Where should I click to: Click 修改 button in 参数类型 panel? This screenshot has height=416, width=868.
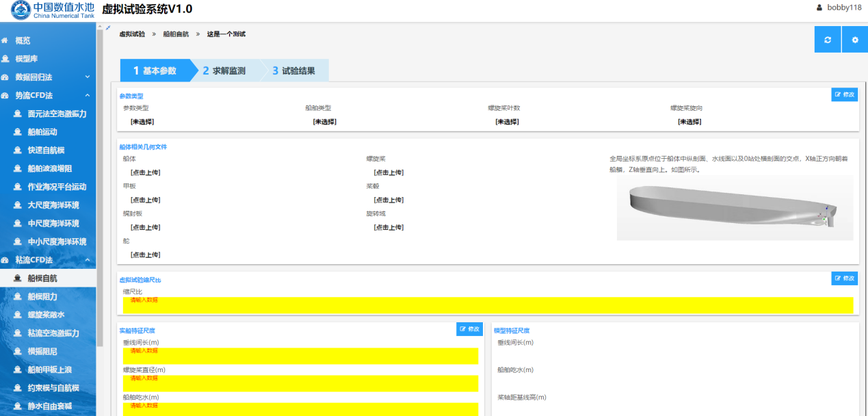(x=844, y=94)
